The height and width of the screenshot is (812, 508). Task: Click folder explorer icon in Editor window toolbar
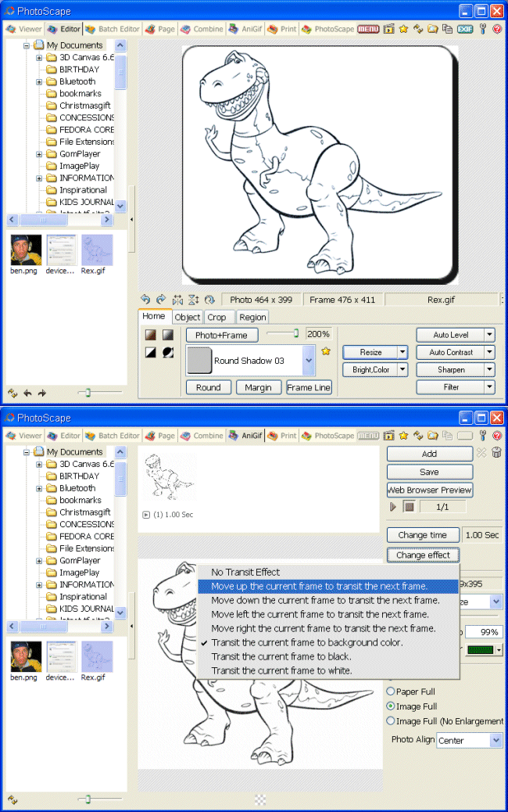432,29
